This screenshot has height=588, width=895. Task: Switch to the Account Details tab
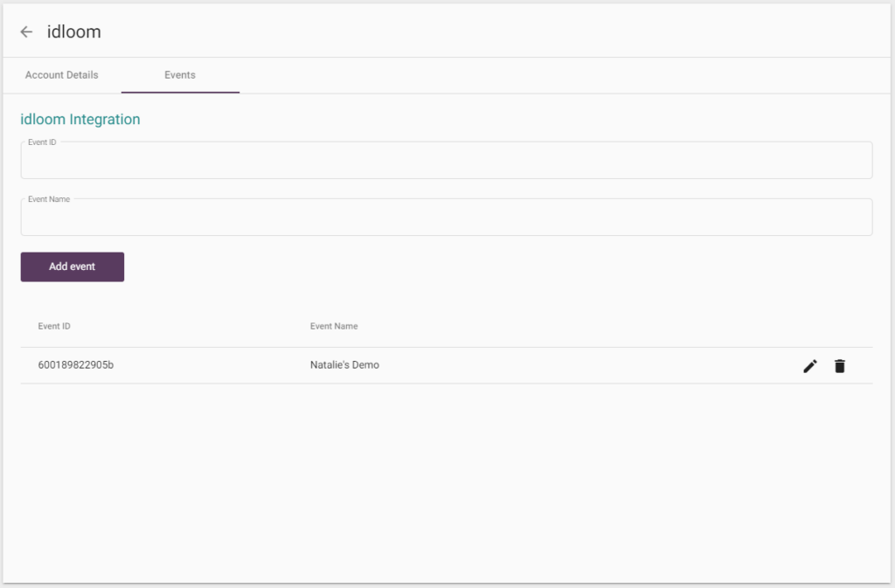pos(62,75)
